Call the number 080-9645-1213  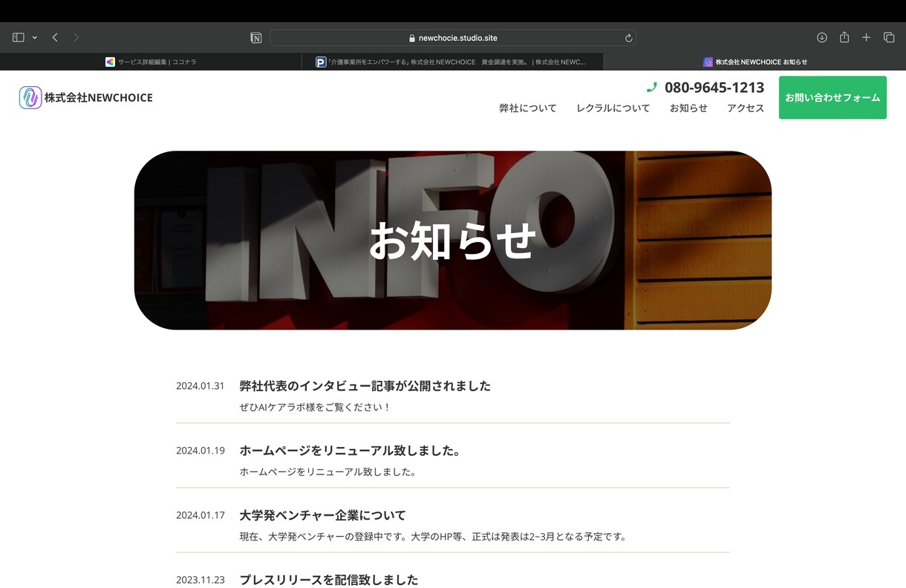(714, 88)
